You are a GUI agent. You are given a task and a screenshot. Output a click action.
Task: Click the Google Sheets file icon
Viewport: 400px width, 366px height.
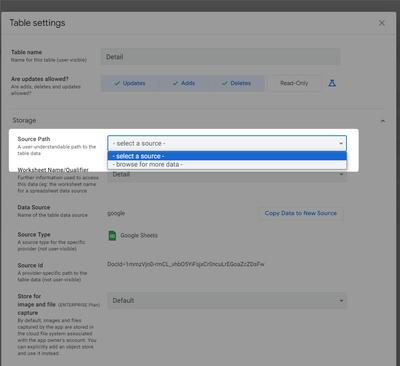coord(112,235)
